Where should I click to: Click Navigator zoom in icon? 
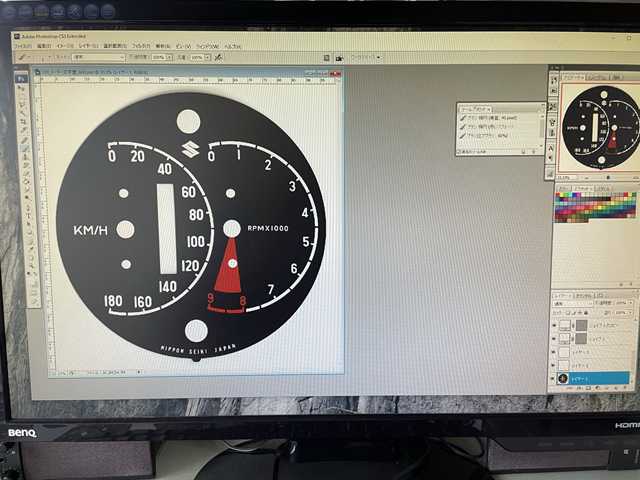[634, 178]
